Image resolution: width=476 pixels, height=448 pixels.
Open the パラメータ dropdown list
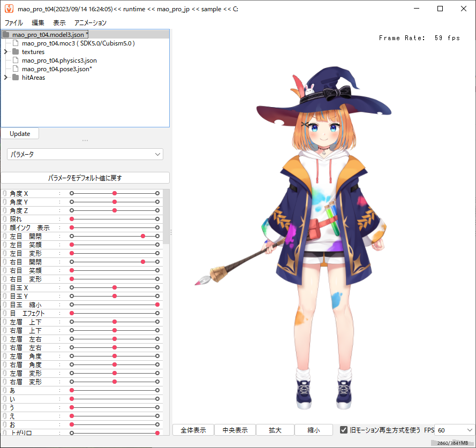85,154
